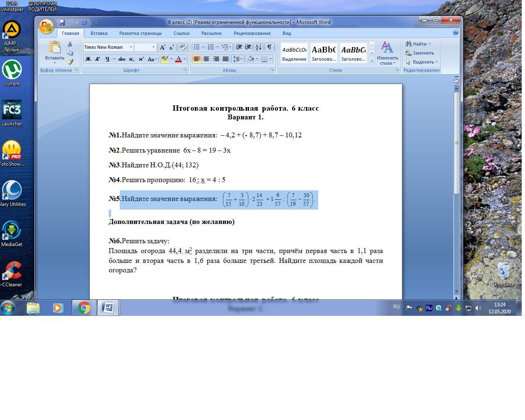
Task: Open the Change Styles (Изменить стили) menu
Action: click(387, 53)
